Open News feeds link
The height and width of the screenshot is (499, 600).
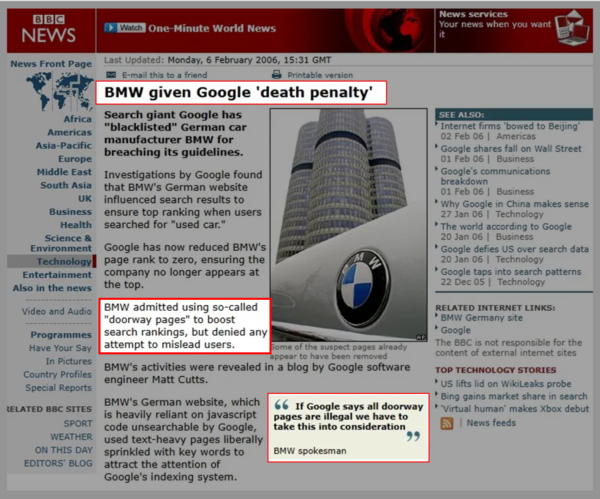point(491,423)
